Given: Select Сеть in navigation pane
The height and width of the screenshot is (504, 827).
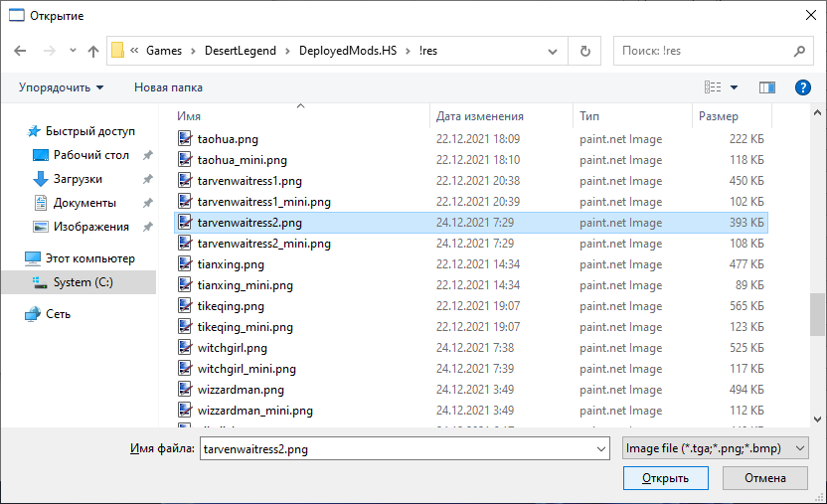Looking at the screenshot, I should (58, 314).
